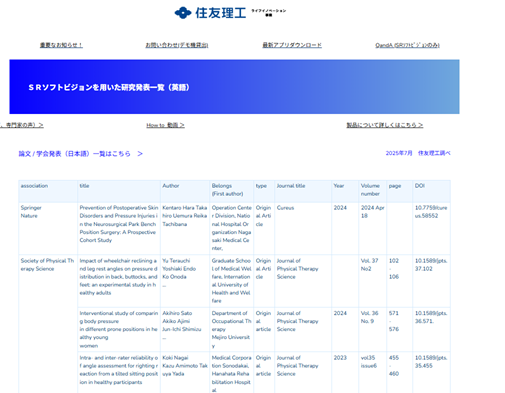Select the 'vol35 issue6' volume cell
Screen dimensions: 505x393
(373, 372)
